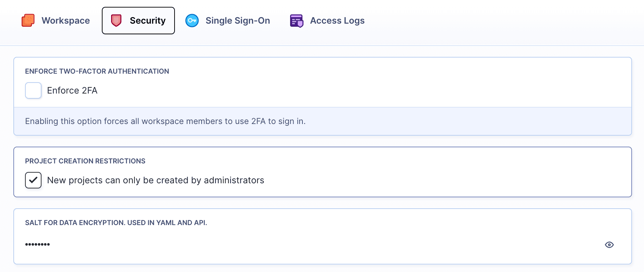644x272 pixels.
Task: Click the key icon next to Single Sign-On label
Action: point(192,21)
